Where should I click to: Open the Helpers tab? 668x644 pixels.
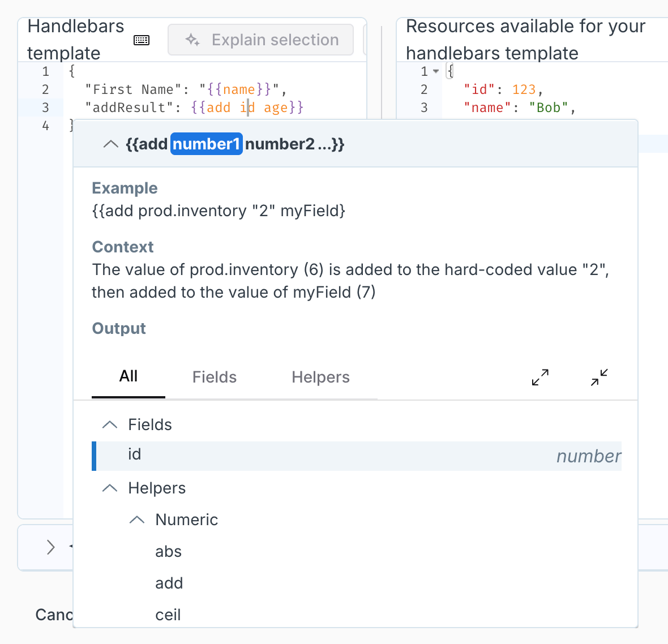coord(320,377)
